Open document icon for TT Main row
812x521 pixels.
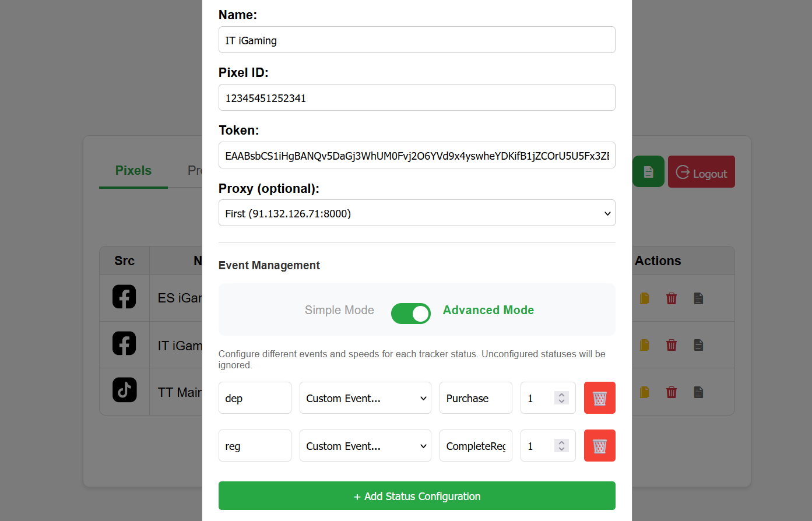(x=698, y=392)
